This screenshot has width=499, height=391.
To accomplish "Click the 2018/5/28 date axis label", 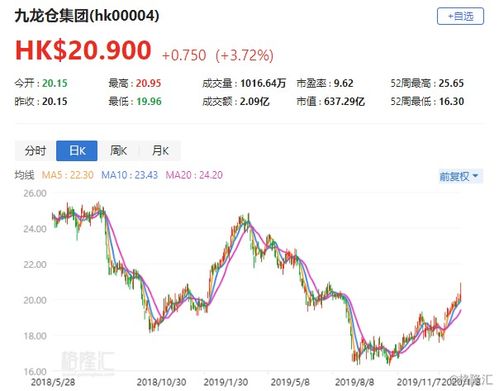I will 53,382.
